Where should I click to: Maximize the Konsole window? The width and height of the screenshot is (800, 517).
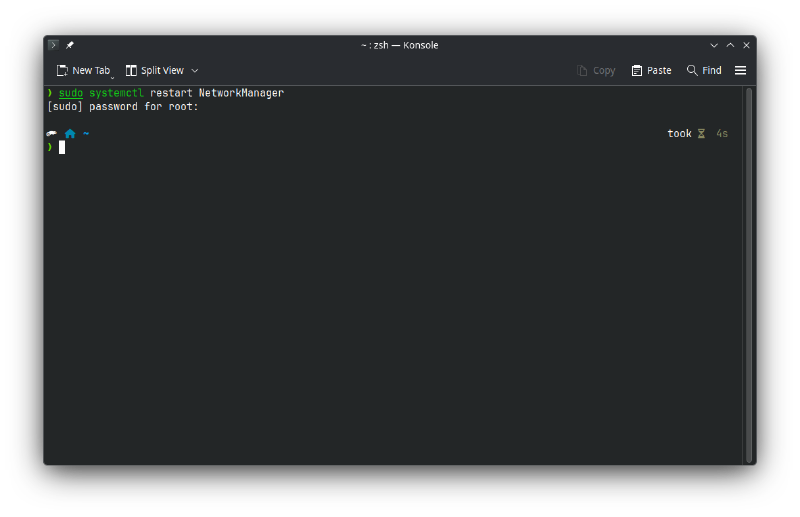(x=730, y=45)
